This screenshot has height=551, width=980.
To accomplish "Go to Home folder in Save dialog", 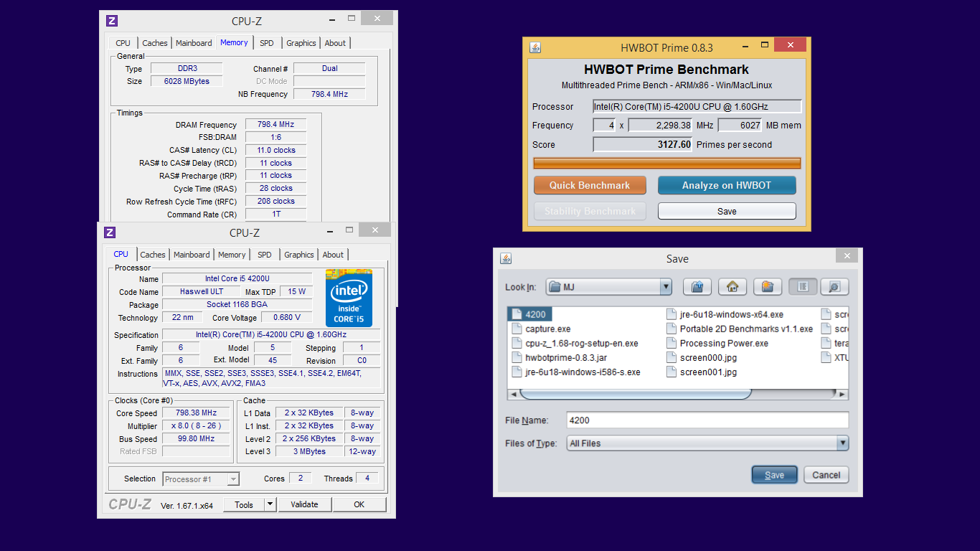I will (732, 287).
